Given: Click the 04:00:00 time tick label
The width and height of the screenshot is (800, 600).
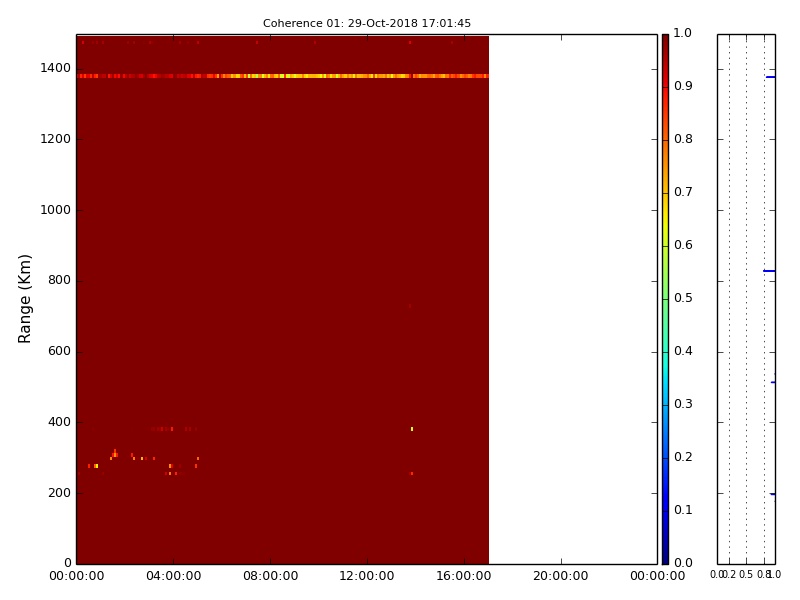Looking at the screenshot, I should pos(173,576).
